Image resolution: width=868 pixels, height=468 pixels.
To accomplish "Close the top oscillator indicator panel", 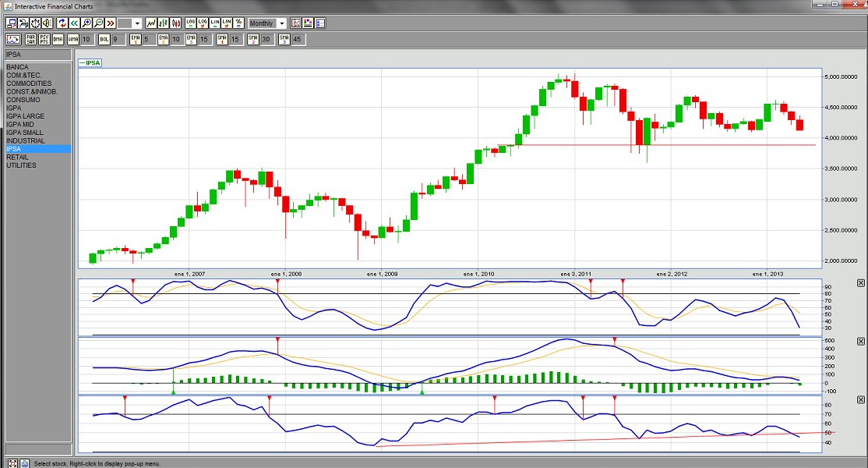I will coord(860,282).
